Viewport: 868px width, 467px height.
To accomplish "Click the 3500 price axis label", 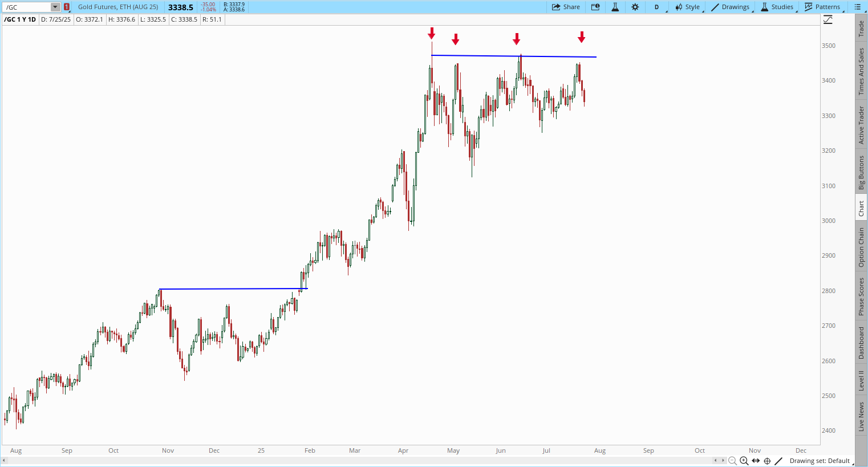I will click(828, 46).
